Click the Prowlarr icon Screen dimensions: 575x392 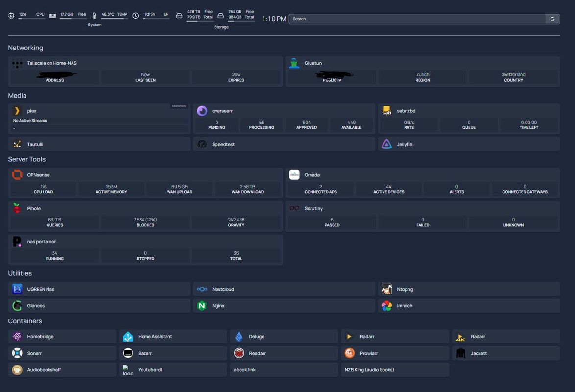coord(350,353)
